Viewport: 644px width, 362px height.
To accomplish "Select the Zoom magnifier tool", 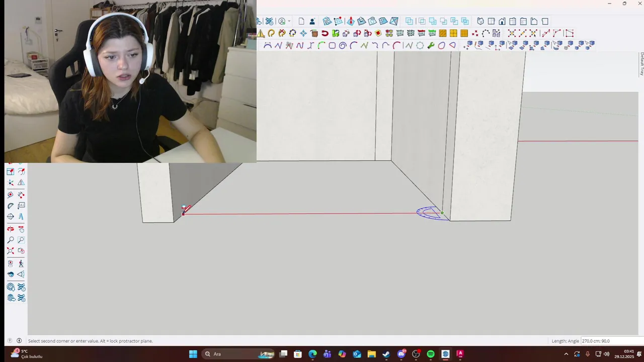I will (x=10, y=240).
